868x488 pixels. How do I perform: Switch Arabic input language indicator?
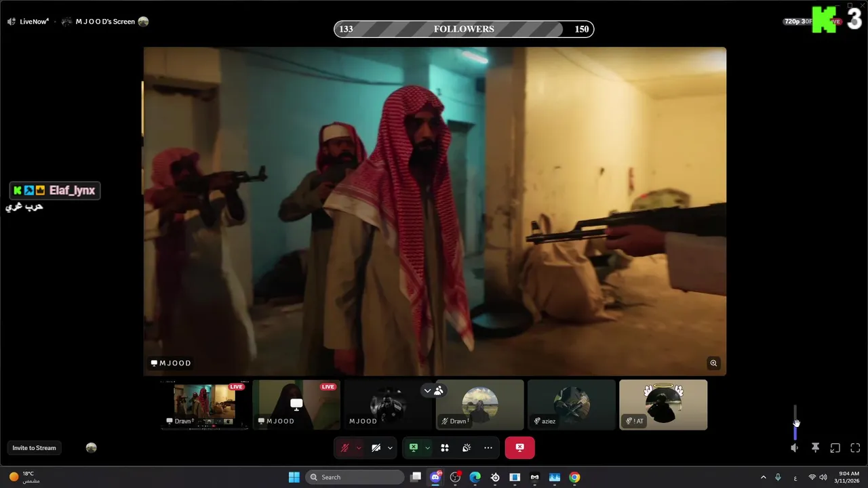pos(795,477)
